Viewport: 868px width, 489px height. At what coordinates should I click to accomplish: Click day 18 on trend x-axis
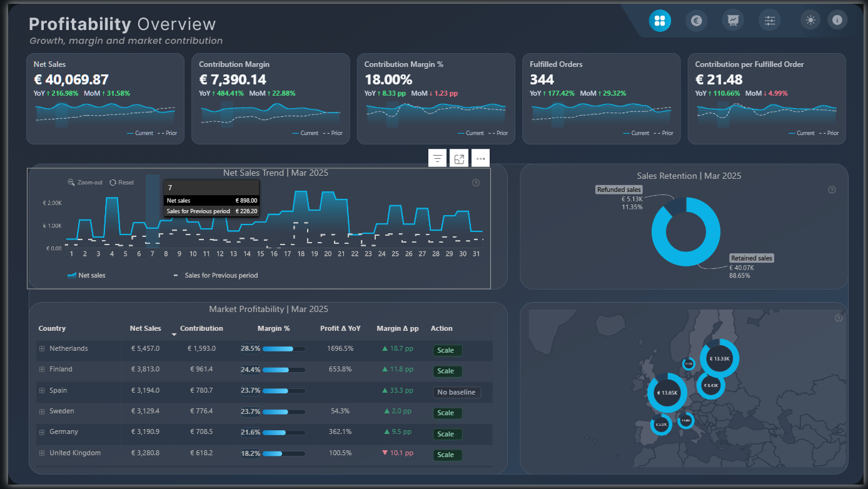(x=301, y=254)
